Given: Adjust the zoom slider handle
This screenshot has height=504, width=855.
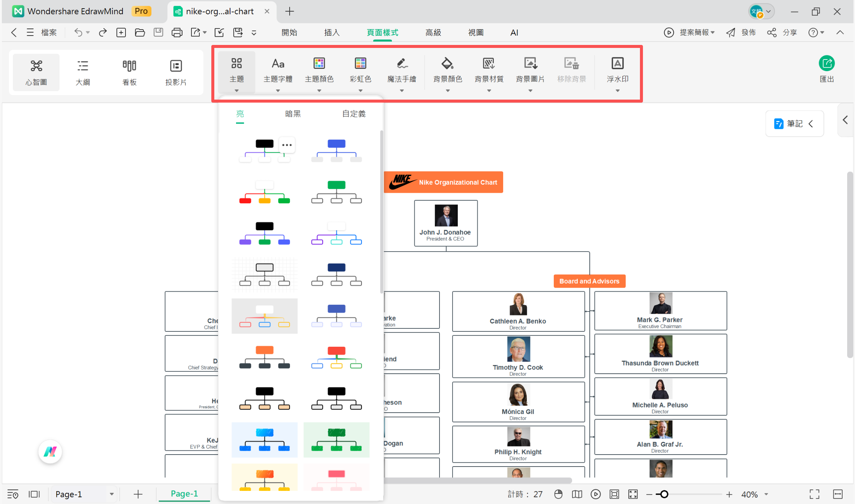Looking at the screenshot, I should pyautogui.click(x=664, y=494).
